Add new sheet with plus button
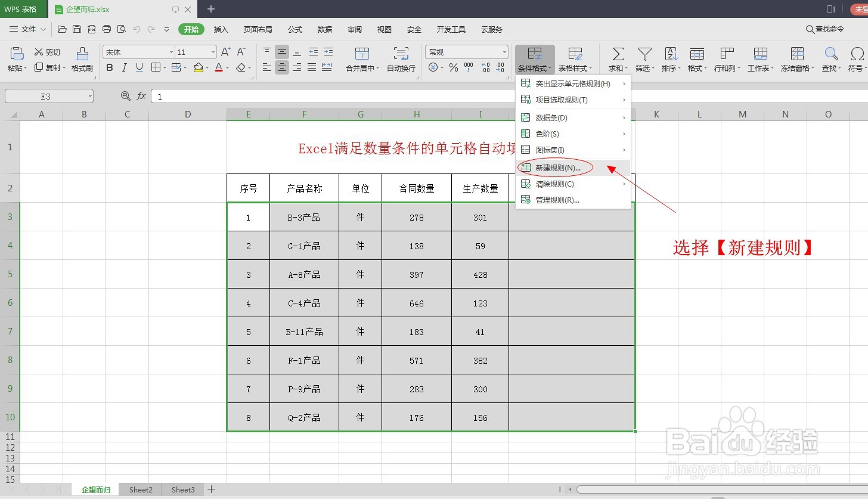 pyautogui.click(x=211, y=489)
